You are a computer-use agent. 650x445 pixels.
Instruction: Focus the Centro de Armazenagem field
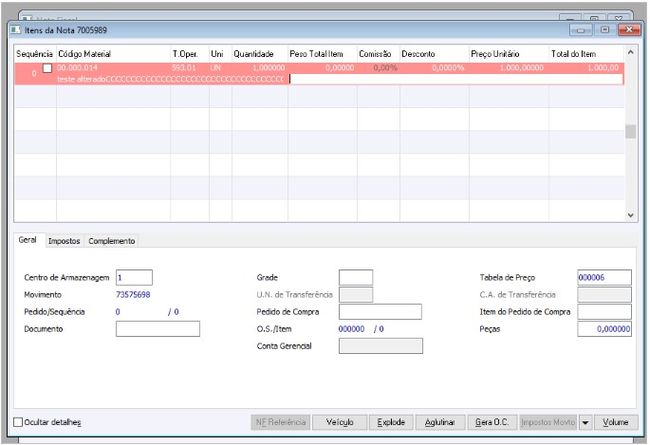[x=134, y=277]
